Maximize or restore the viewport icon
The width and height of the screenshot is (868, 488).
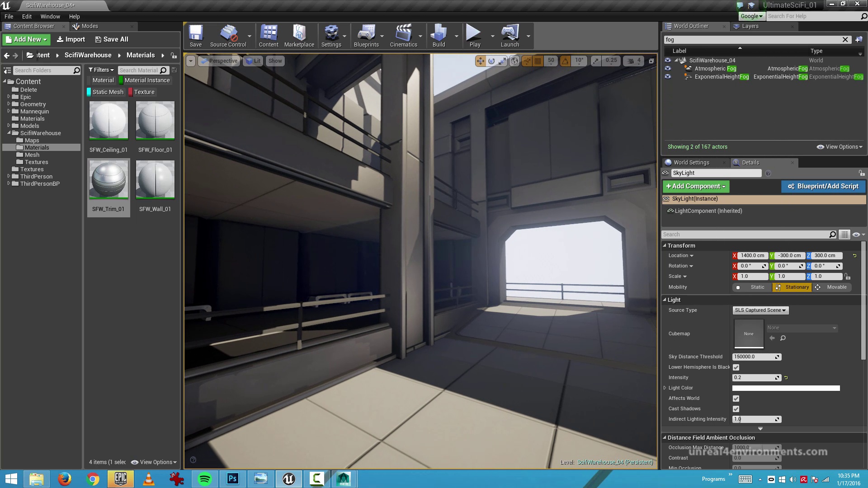point(651,61)
